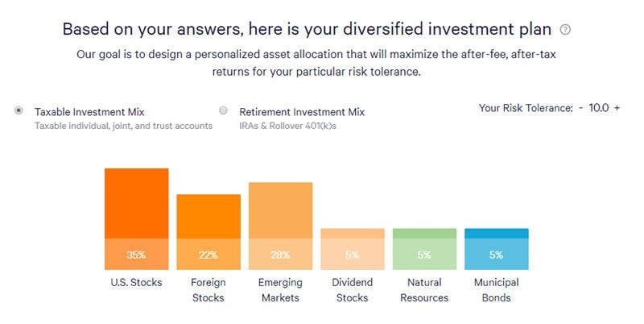The image size is (644, 324).
Task: Click the Municipal Bonds label under the chart
Action: 496,290
